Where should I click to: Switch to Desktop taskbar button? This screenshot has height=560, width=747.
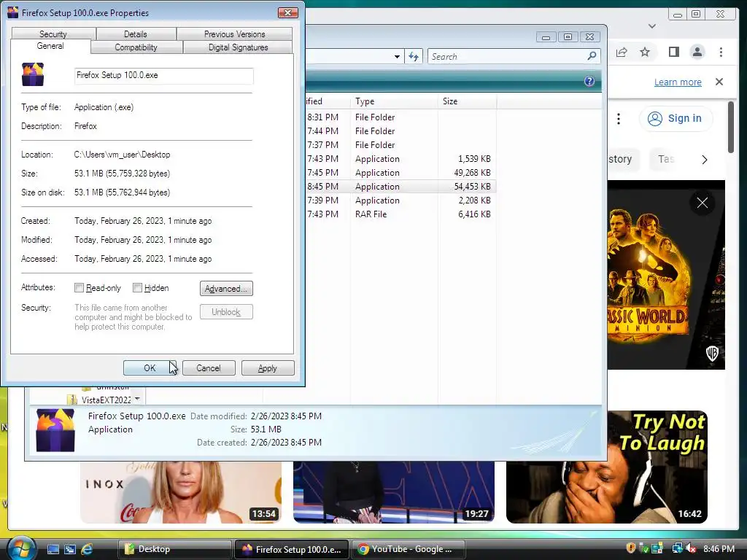[x=174, y=549]
